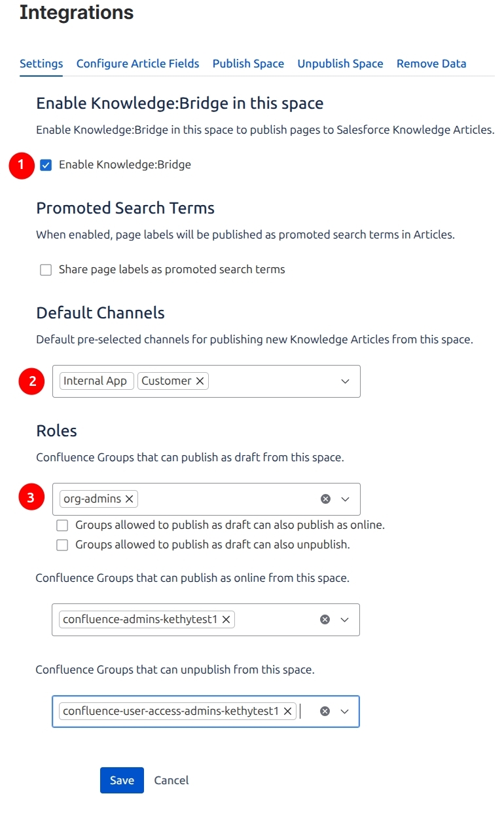Remove confluence-admins-kethytest1 tag
504x817 pixels.
pyautogui.click(x=226, y=620)
